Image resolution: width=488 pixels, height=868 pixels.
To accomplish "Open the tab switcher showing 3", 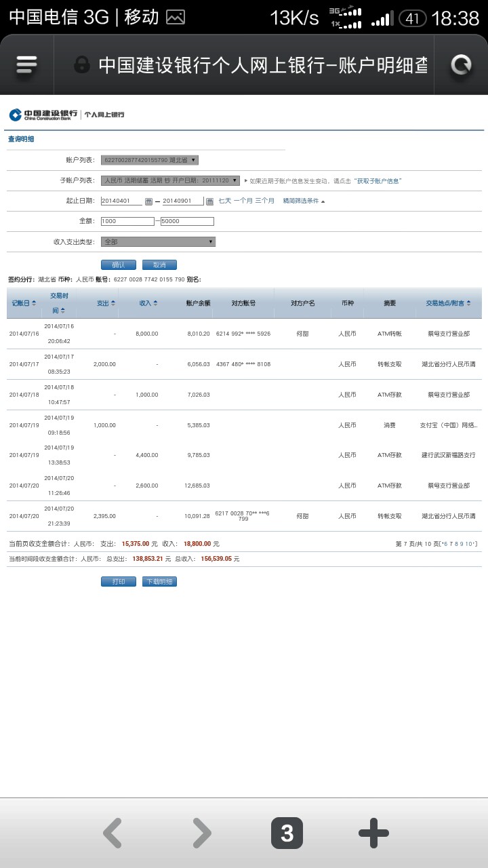I will pyautogui.click(x=287, y=833).
